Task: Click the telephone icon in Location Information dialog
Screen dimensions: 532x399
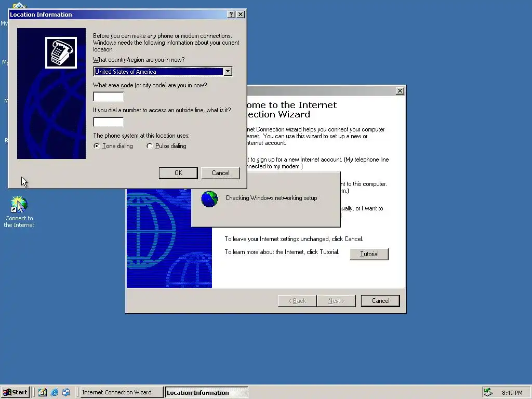Action: point(61,52)
